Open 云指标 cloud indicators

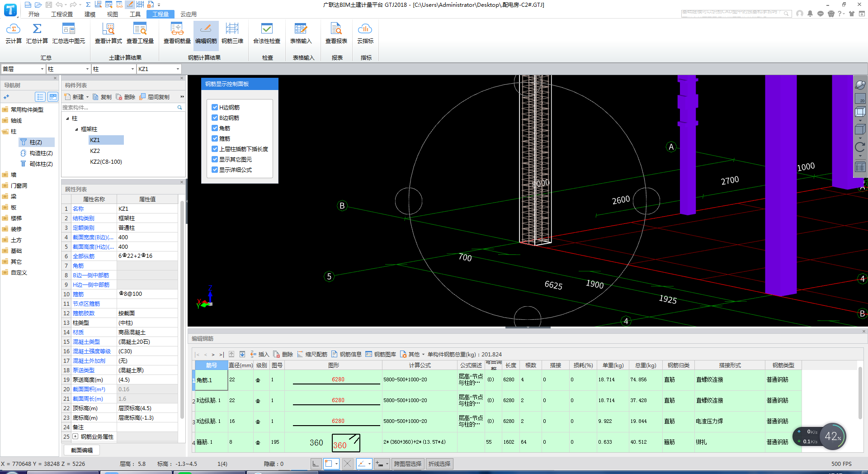365,33
